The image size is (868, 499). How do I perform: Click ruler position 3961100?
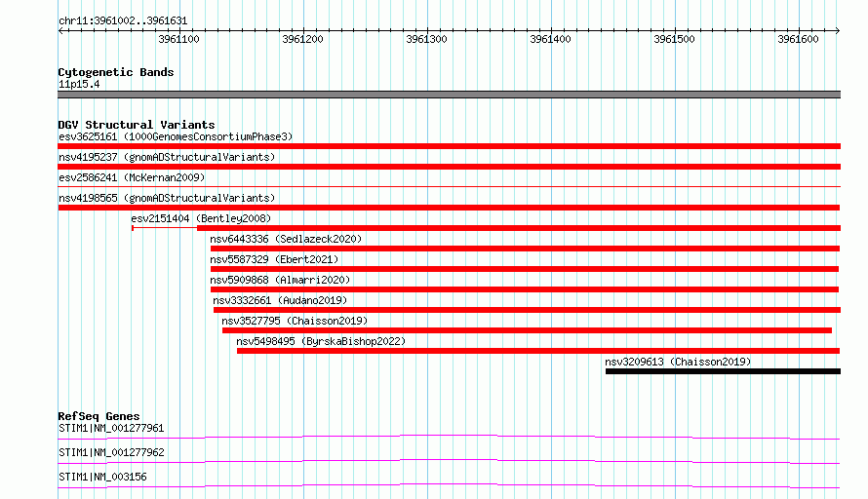178,39
